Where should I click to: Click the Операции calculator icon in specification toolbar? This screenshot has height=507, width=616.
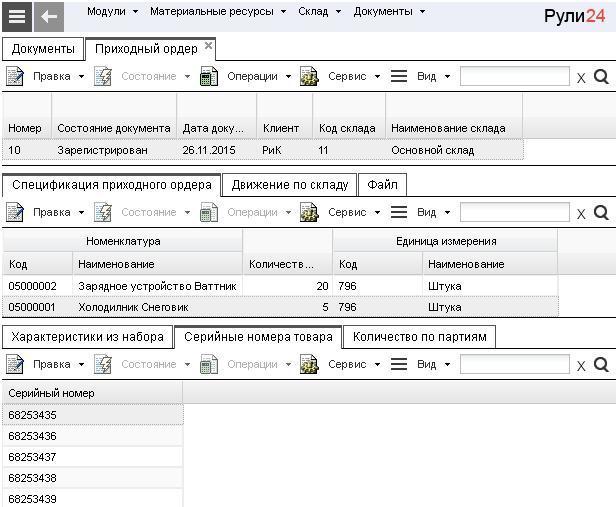pos(209,212)
